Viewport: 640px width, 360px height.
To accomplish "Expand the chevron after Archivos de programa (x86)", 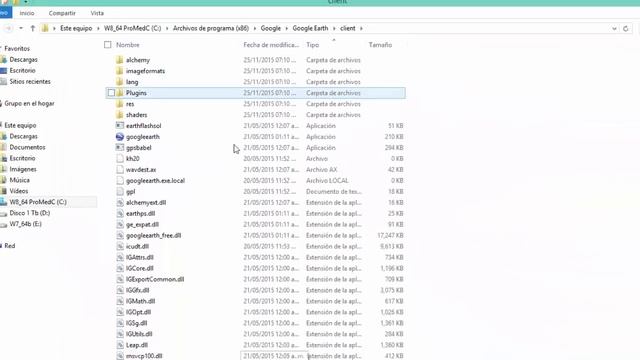I will point(255,28).
